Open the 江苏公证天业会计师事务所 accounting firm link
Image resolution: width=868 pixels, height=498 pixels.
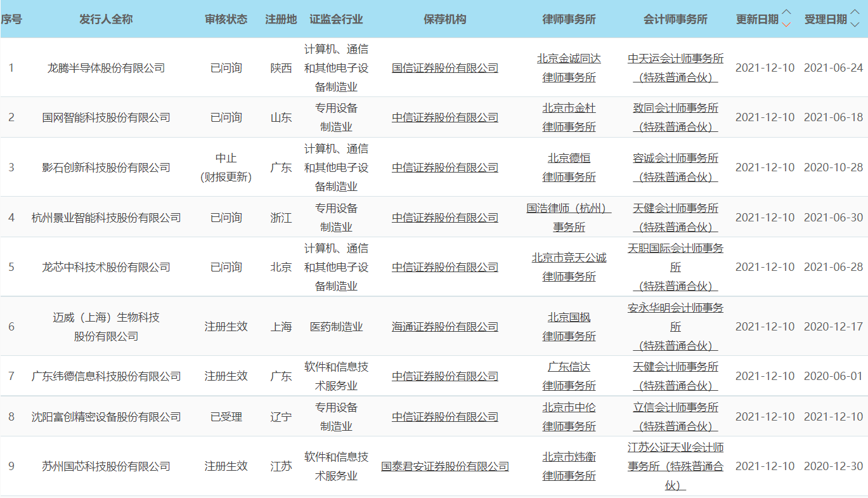675,466
